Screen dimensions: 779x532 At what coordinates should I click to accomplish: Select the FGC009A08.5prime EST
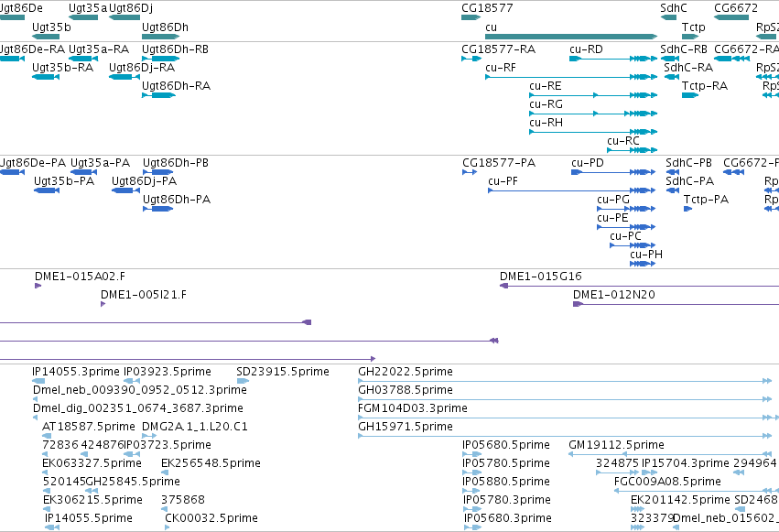697,491
